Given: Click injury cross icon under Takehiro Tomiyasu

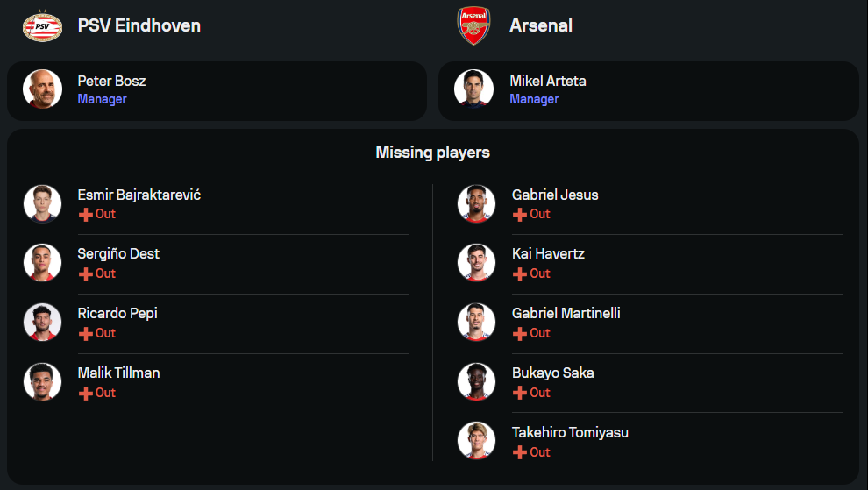Looking at the screenshot, I should pyautogui.click(x=520, y=453).
